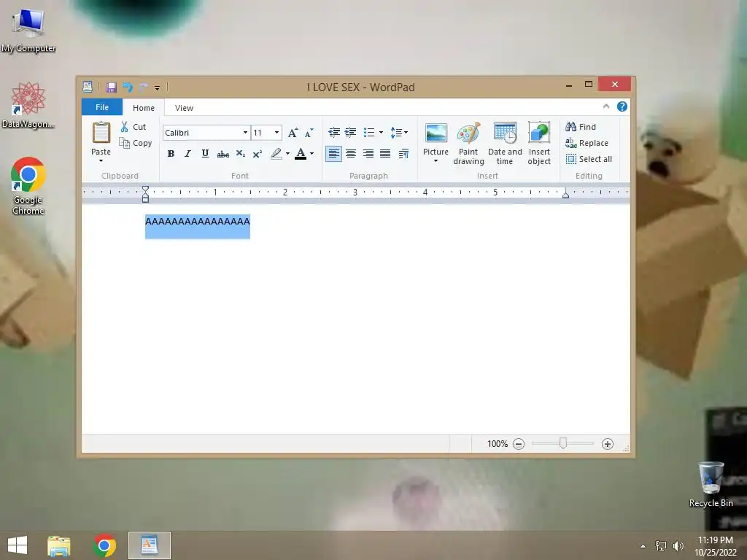The image size is (747, 560).
Task: Click the text highlight color pen
Action: [x=276, y=154]
